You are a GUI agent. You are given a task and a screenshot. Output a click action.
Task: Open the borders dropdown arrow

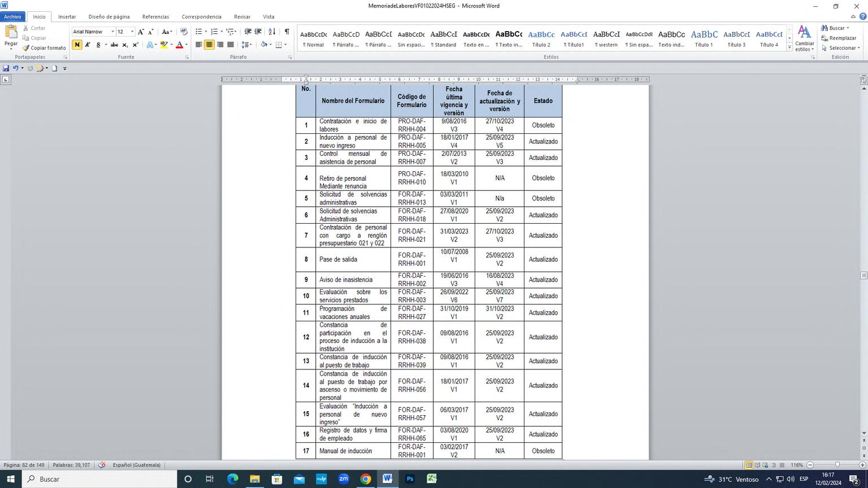pos(285,45)
